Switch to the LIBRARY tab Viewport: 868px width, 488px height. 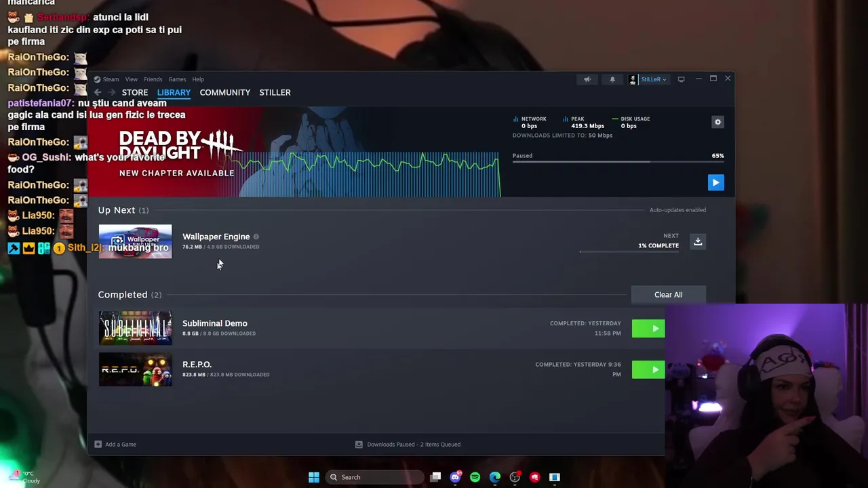click(174, 92)
